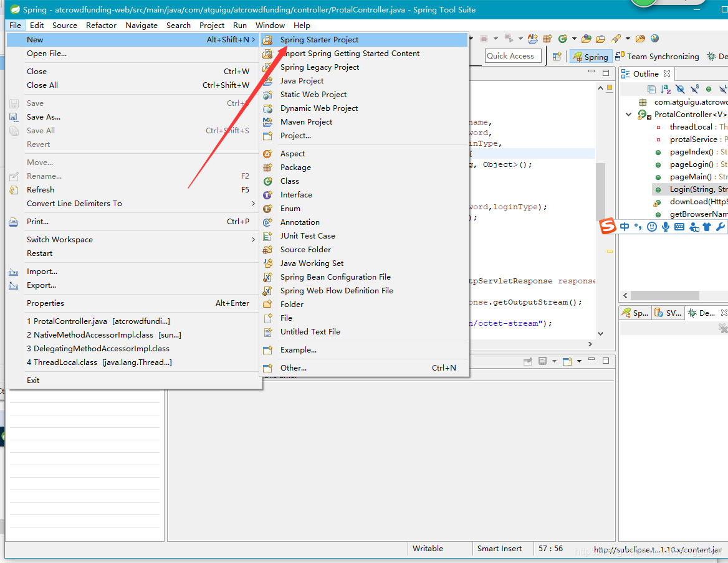Toggle Sogou Chinese/English mode
The image size is (728, 563).
(625, 227)
